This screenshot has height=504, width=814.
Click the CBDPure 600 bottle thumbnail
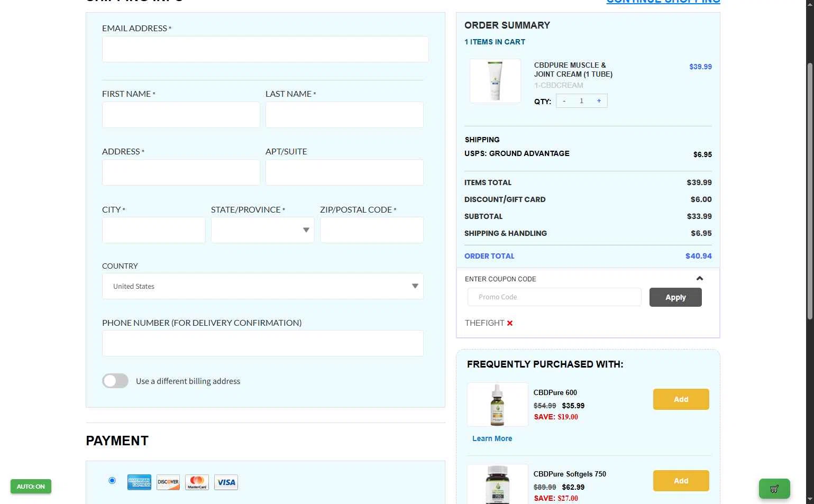[497, 405]
